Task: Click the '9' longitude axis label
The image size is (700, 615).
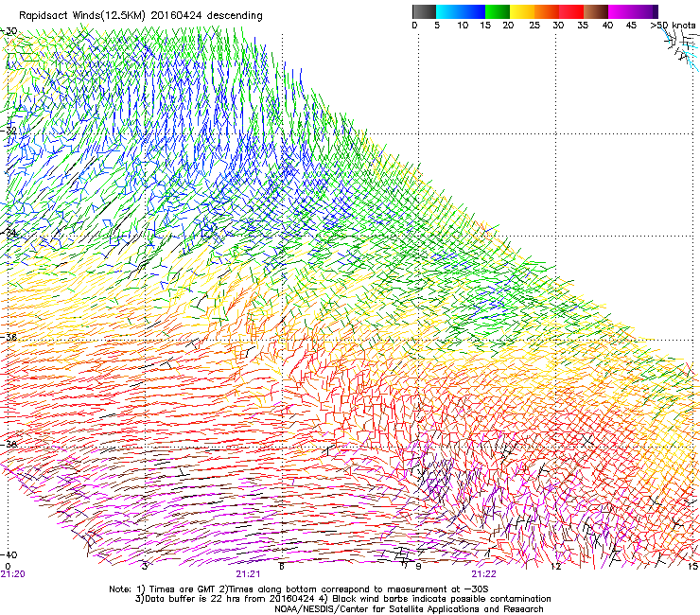Action: click(x=418, y=567)
